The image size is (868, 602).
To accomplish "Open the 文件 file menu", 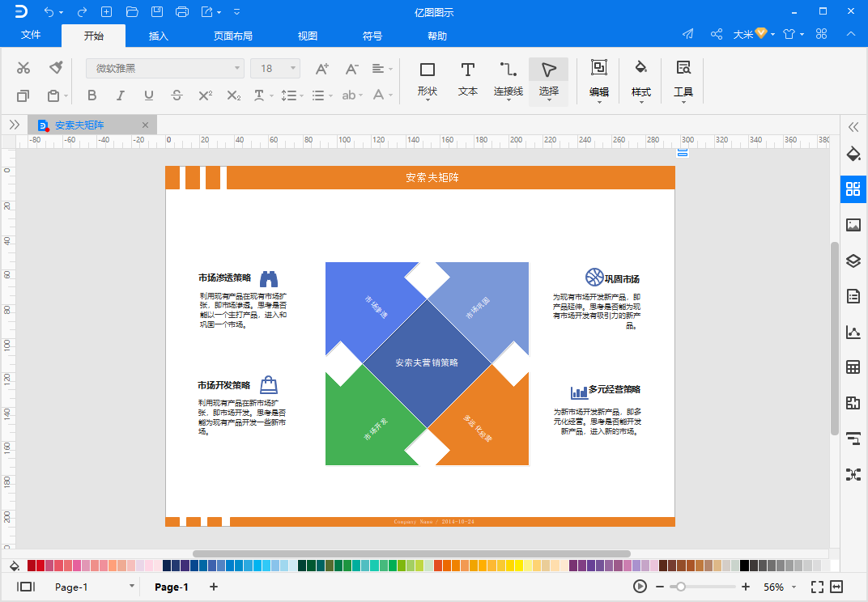I will click(31, 35).
